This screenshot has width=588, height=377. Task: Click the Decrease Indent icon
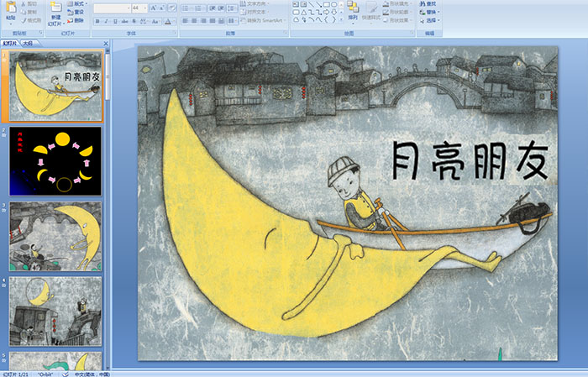pyautogui.click(x=213, y=8)
